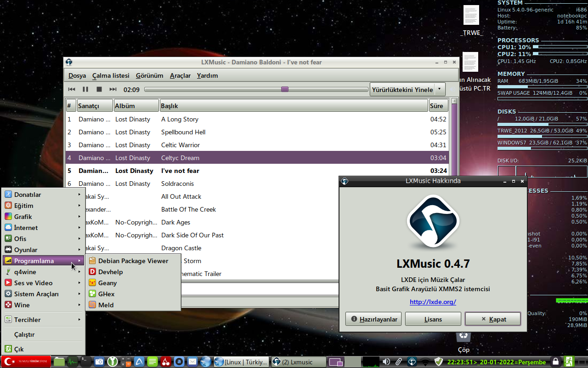
Task: Open the screenshot camera icon in taskbar
Action: pos(99,362)
